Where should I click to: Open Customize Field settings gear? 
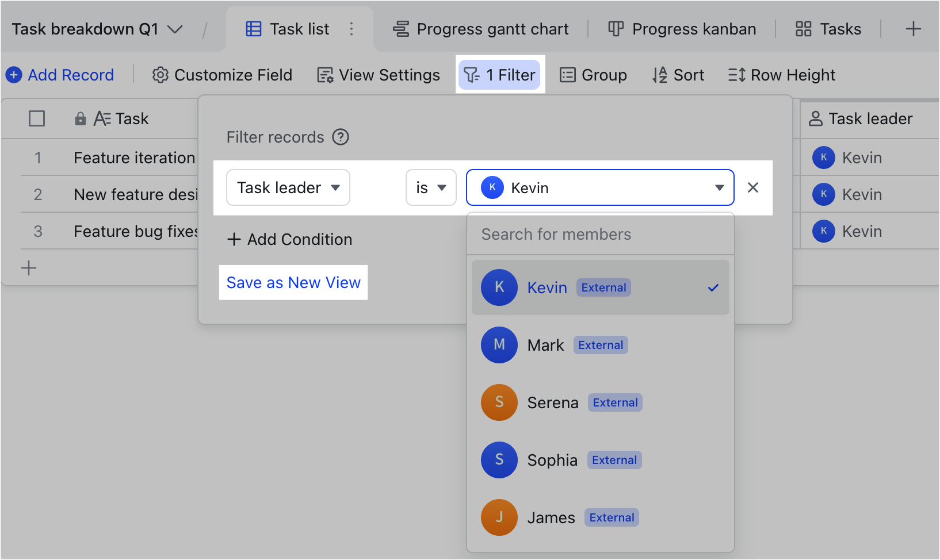[160, 75]
